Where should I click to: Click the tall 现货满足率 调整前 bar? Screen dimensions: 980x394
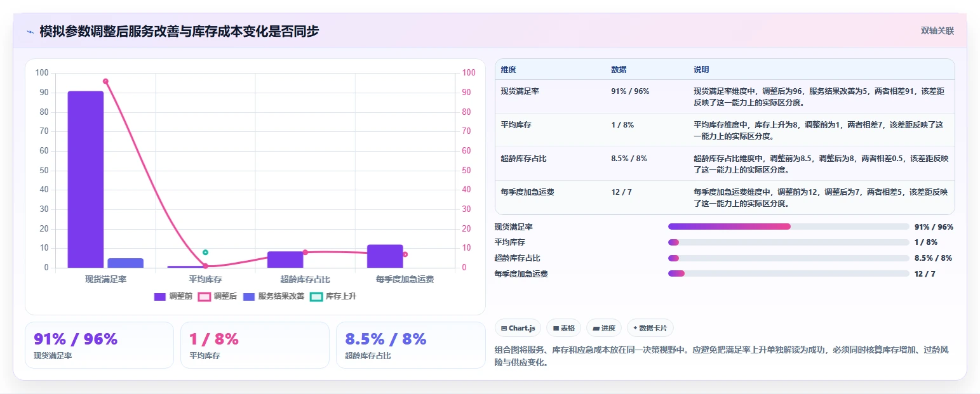click(86, 180)
